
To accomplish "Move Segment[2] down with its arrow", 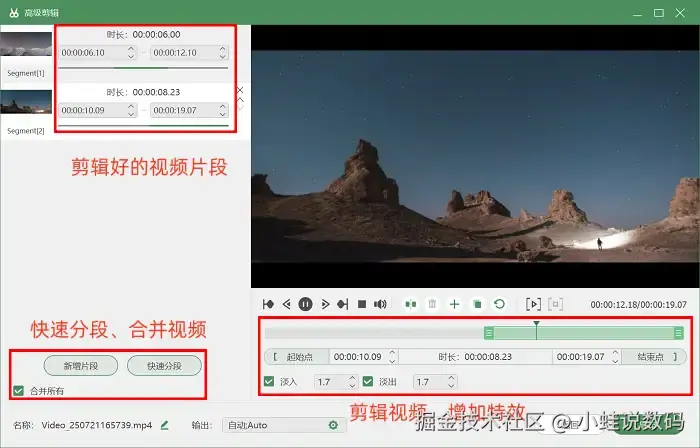I will 240,107.
